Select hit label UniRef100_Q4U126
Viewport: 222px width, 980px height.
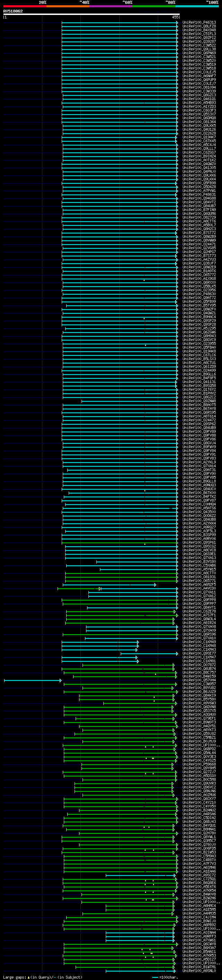click(199, 129)
